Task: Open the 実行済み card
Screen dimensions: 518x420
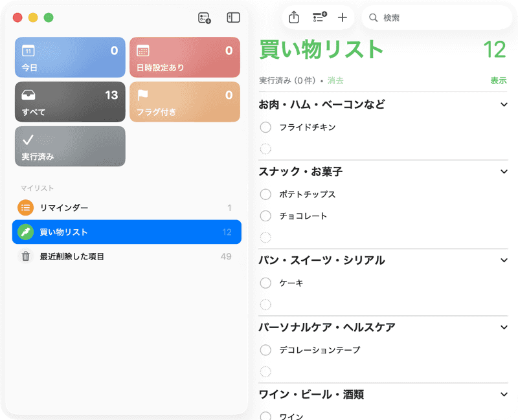Action: pos(69,146)
